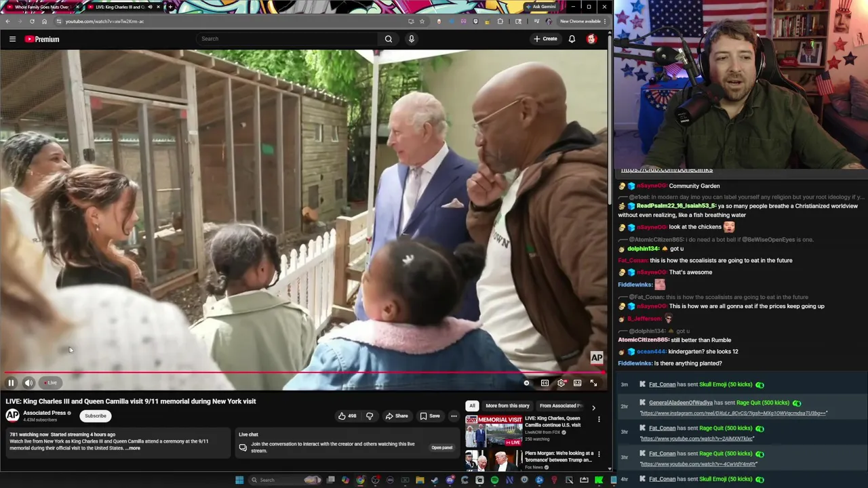Image resolution: width=868 pixels, height=488 pixels.
Task: Open GeneralAladeenOfWadiya username link
Action: point(681,403)
